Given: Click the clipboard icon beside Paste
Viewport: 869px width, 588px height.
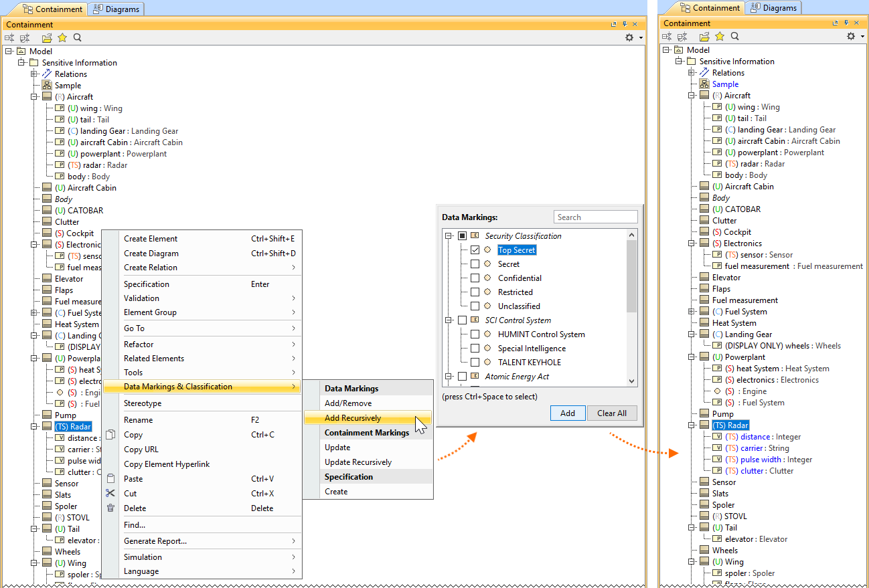Looking at the screenshot, I should pos(111,479).
